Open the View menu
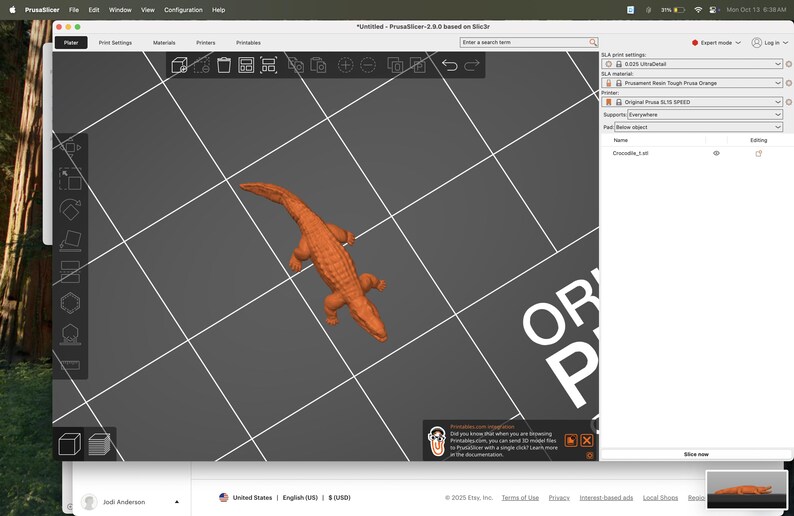The height and width of the screenshot is (516, 794). pos(147,10)
